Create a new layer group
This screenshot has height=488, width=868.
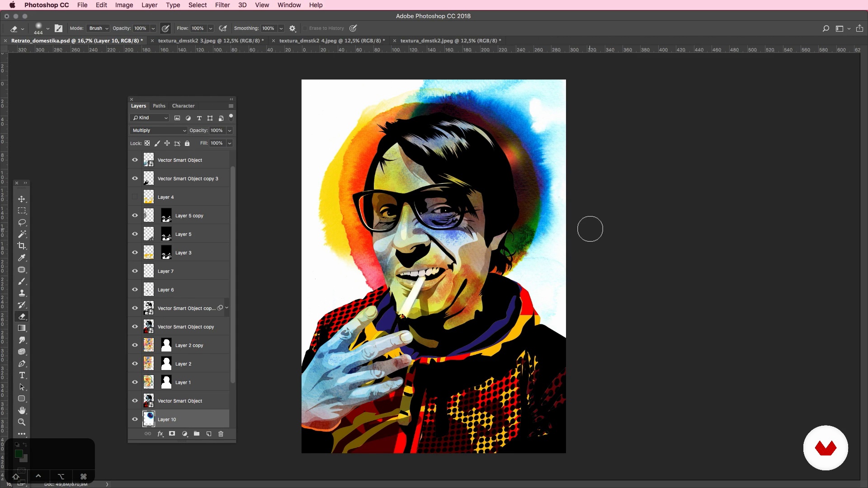pyautogui.click(x=197, y=434)
